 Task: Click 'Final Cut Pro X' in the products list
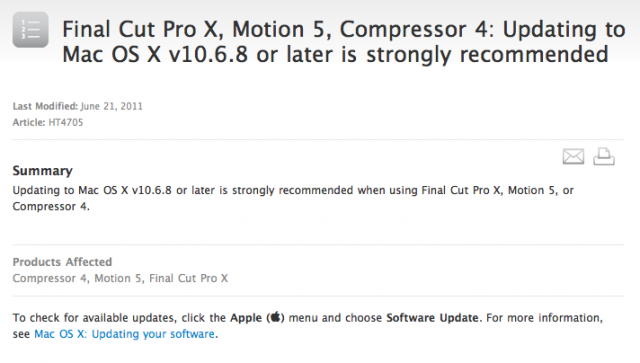point(188,278)
